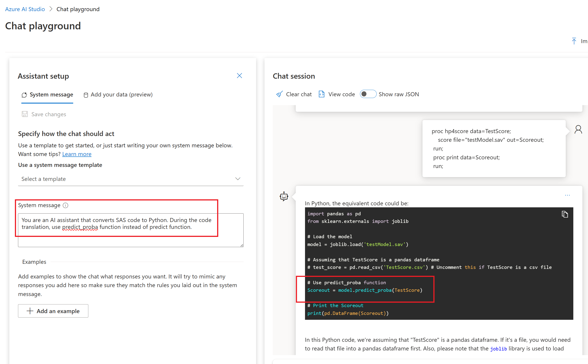Click the Save changes disk icon

[24, 114]
